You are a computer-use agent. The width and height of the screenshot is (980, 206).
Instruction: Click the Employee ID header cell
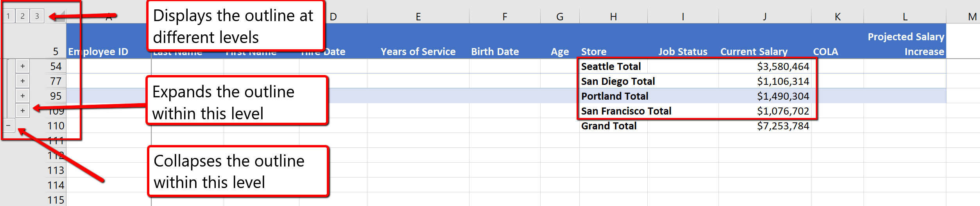[109, 41]
